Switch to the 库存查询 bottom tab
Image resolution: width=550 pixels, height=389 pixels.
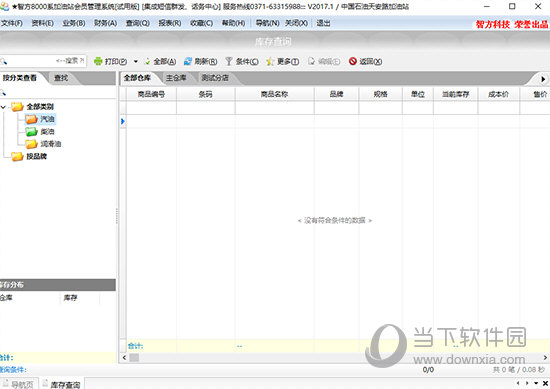tap(62, 384)
